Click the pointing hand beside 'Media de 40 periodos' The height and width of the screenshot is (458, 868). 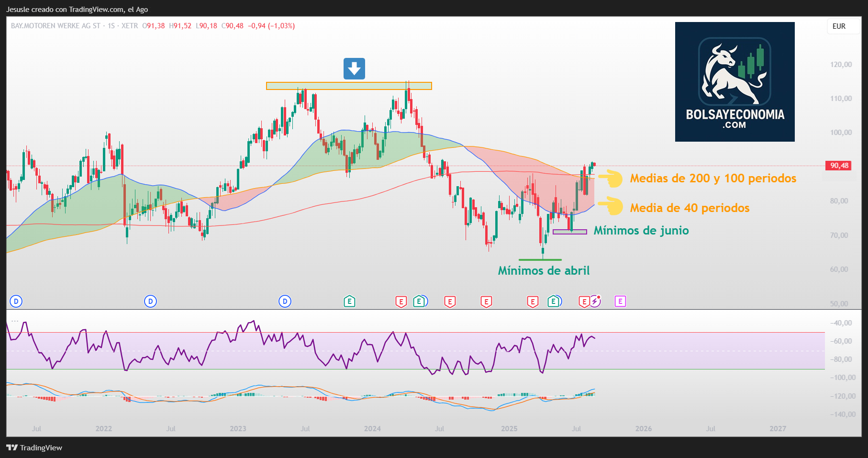[610, 207]
